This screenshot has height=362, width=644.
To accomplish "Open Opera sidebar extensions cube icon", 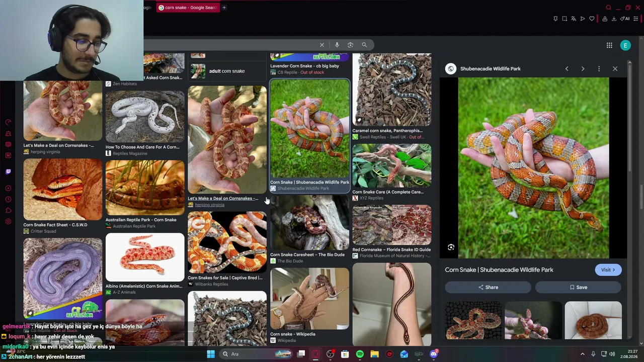I will tap(8, 211).
